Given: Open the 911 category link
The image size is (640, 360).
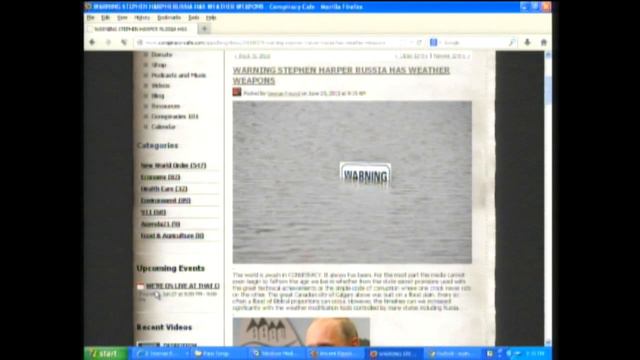Looking at the screenshot, I should 153,212.
